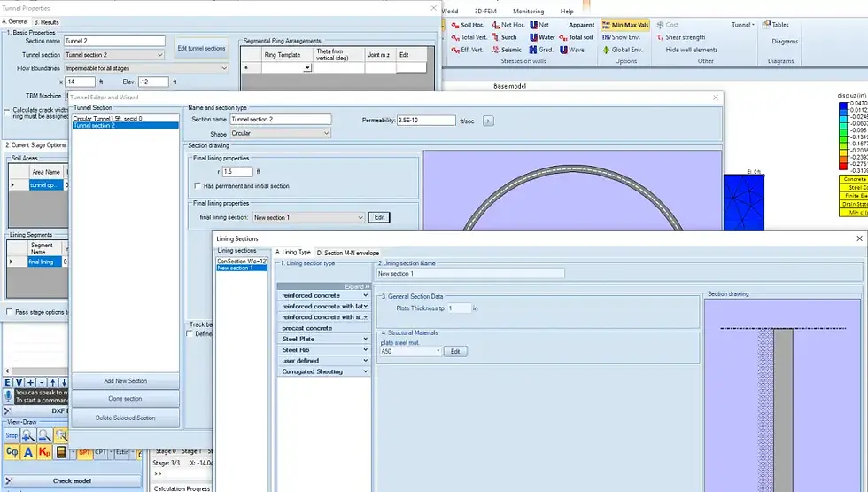Open the Tunnel ribbon dropdown
This screenshot has height=492, width=868.
tap(742, 25)
